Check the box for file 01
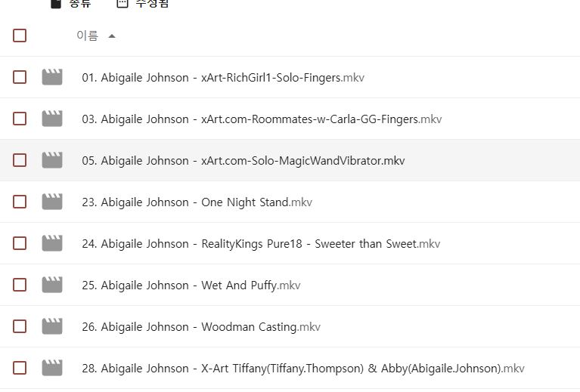Screen dimensions: 580x392 [x=20, y=77]
